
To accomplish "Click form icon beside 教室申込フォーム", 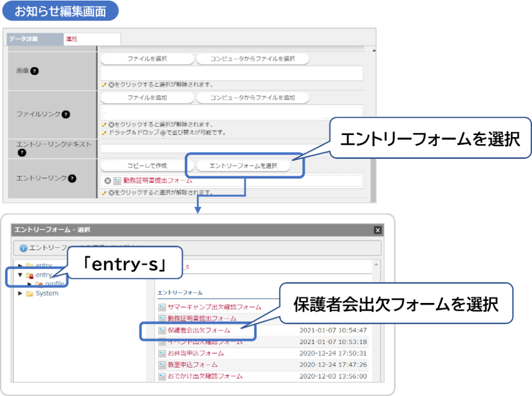I will click(x=162, y=365).
